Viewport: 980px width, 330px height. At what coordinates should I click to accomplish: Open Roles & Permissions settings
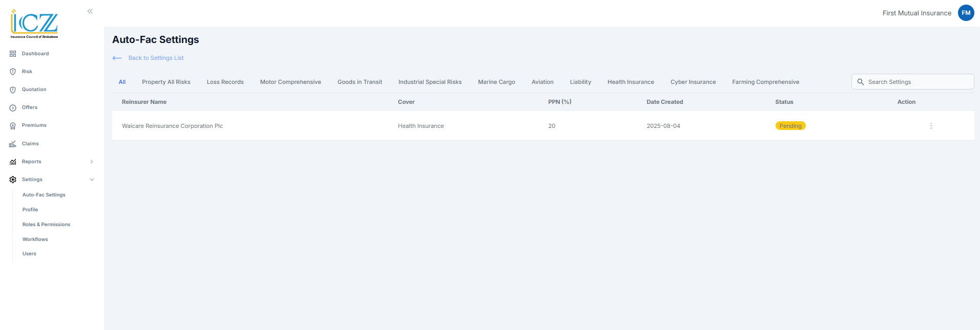(46, 225)
